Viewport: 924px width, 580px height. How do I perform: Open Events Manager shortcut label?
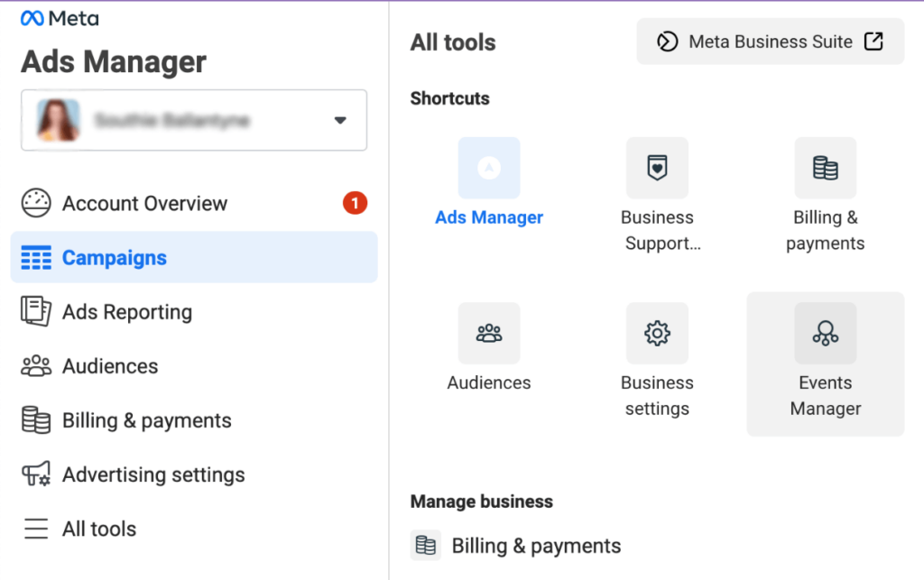pyautogui.click(x=825, y=396)
